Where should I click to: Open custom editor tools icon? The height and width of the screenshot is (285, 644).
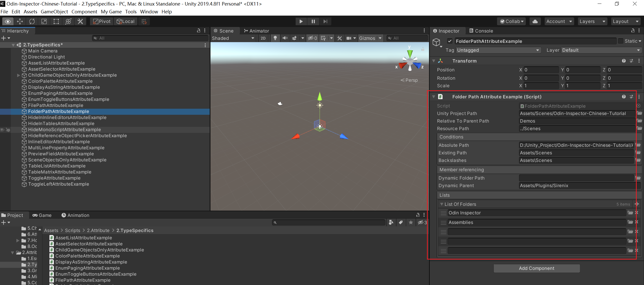coord(80,21)
